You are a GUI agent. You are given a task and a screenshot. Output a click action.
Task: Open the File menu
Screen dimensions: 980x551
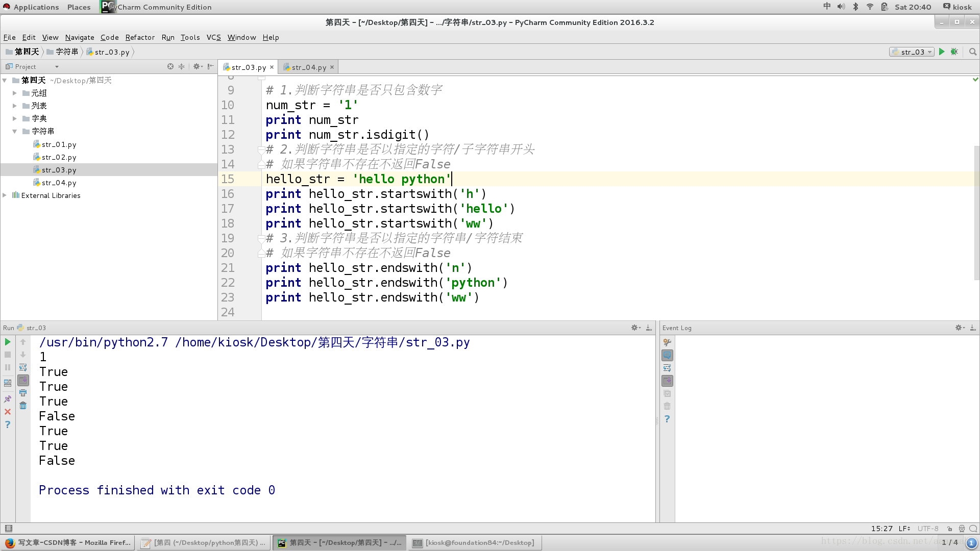point(9,37)
